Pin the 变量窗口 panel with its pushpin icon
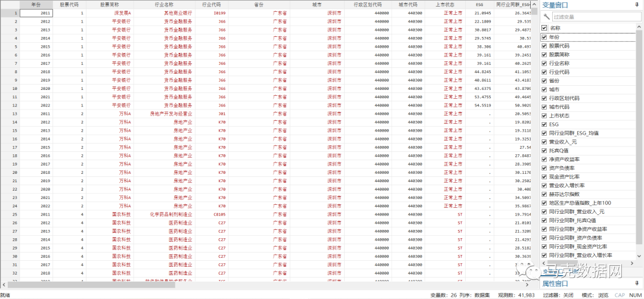This screenshot has width=644, height=299. click(x=637, y=5)
